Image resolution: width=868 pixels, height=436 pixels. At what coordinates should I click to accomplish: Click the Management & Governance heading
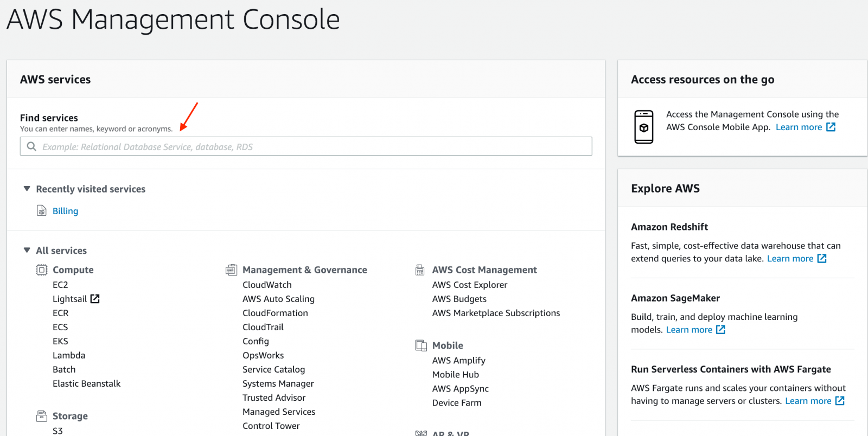[305, 270]
